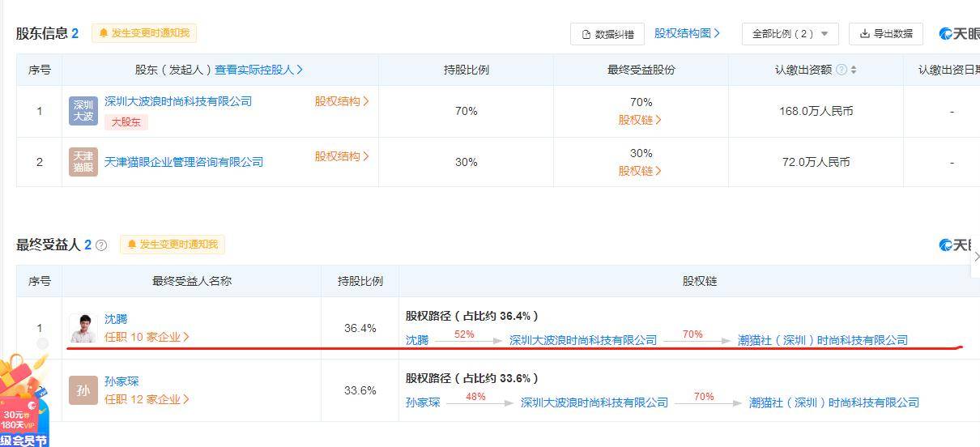Viewport: 980px width, 447px height.
Task: Click 天眼查 logo in shareholder header
Action: [959, 34]
